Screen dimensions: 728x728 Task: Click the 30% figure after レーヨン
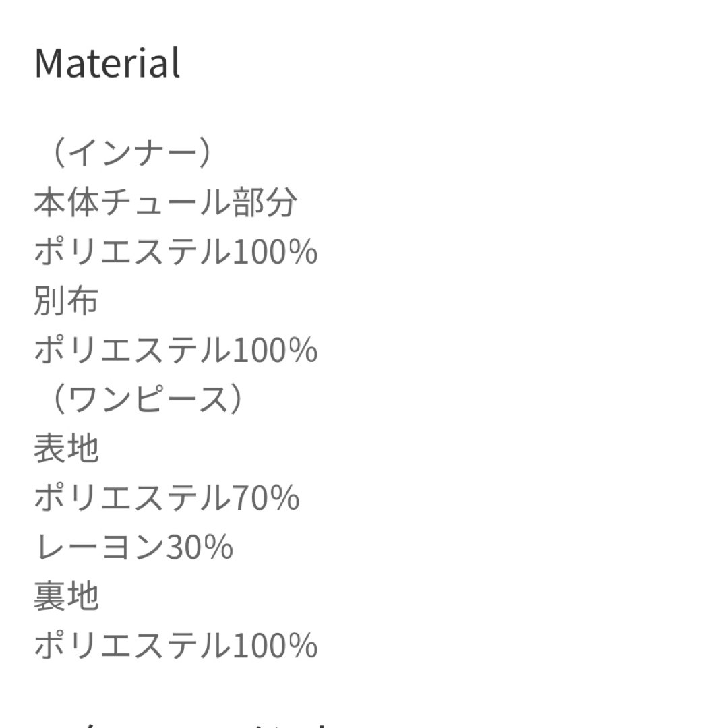coord(200,547)
